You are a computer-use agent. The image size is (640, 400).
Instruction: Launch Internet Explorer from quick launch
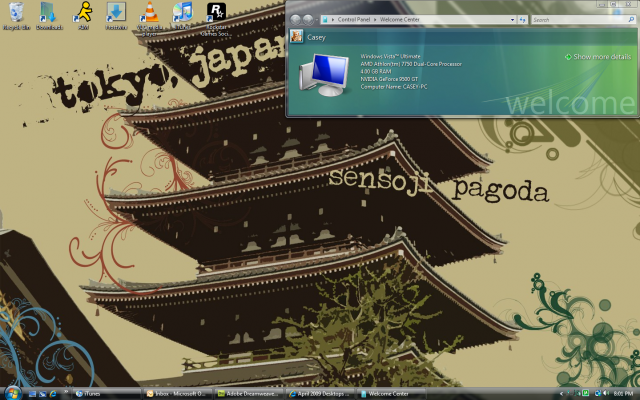pos(53,394)
